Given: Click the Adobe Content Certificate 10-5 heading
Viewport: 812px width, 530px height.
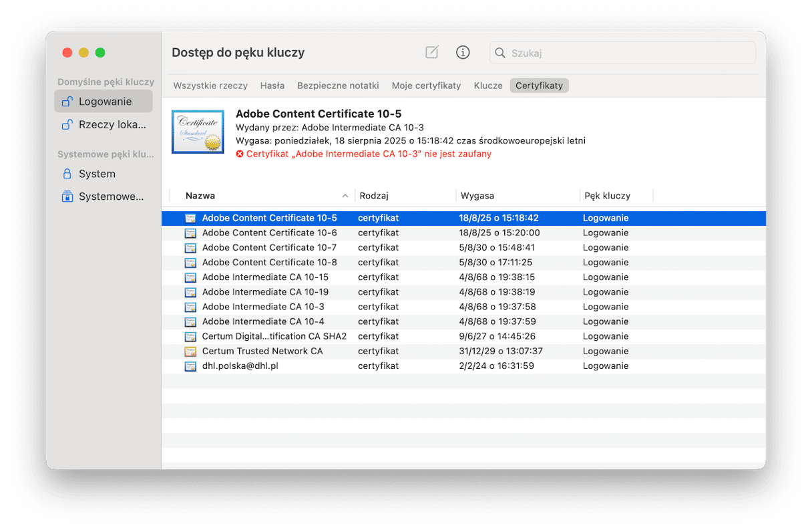Looking at the screenshot, I should (x=319, y=114).
